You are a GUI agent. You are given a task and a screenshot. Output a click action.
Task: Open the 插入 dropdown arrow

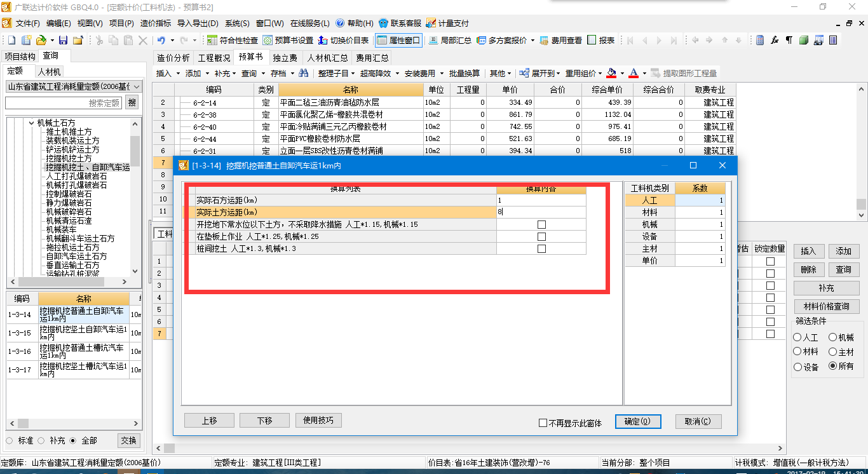pos(178,73)
